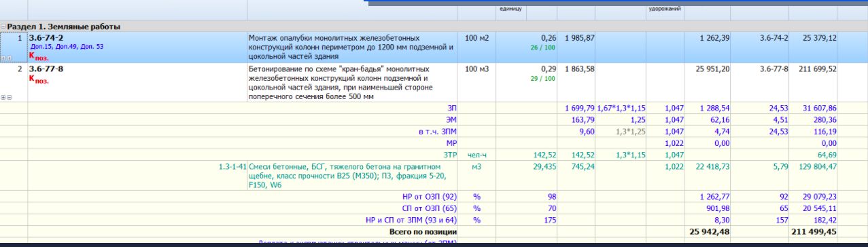The height and width of the screenshot is (247, 868).
Task: Select overhead value 1 262,77
Action: pyautogui.click(x=715, y=196)
